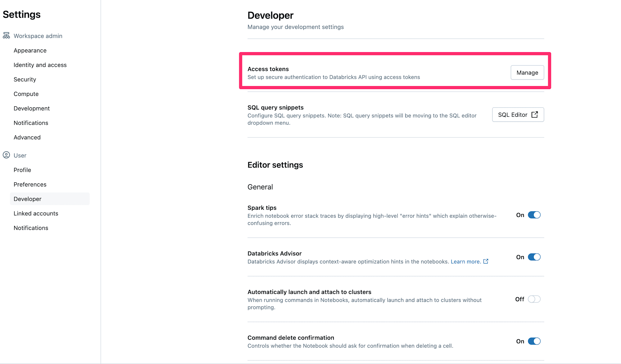The height and width of the screenshot is (364, 621).
Task: Click the Access tokens title text
Action: (x=268, y=69)
